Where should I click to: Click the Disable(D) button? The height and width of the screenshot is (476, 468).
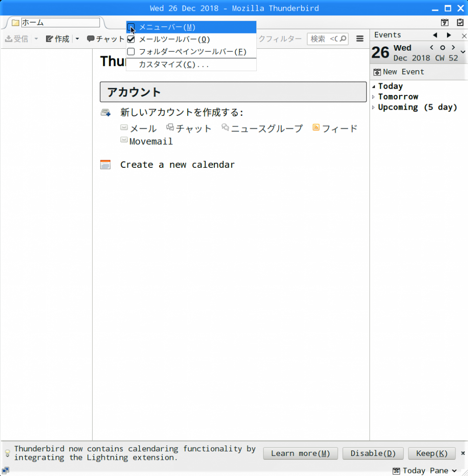(x=373, y=453)
